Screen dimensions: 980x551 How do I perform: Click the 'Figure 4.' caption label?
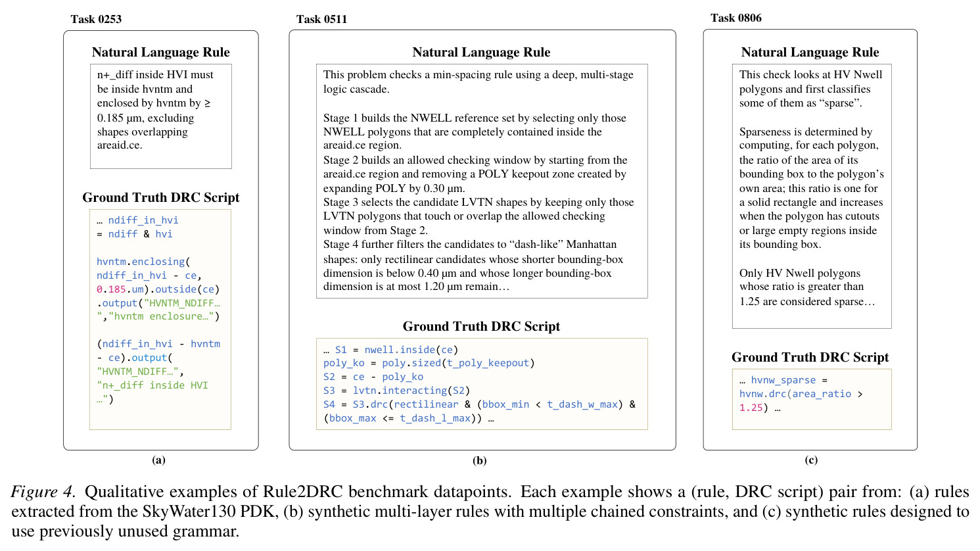[43, 492]
